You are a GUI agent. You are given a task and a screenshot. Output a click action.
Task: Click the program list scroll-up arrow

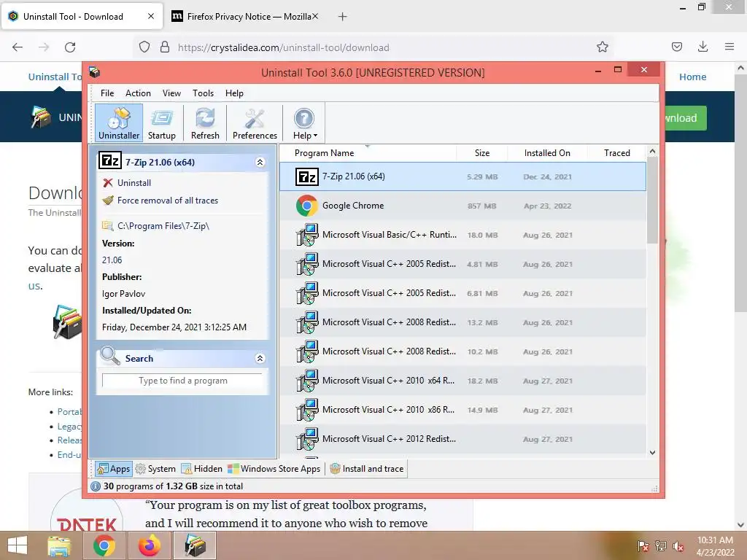[x=653, y=152]
